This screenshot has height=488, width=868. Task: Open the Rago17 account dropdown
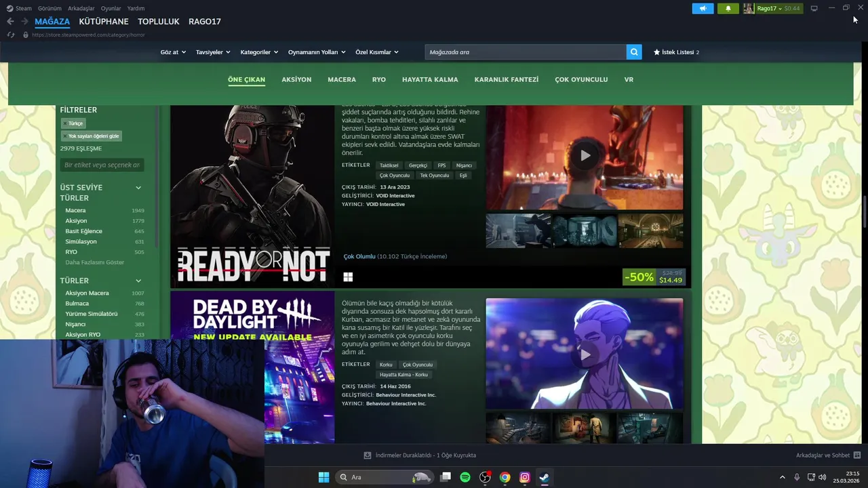(x=770, y=8)
